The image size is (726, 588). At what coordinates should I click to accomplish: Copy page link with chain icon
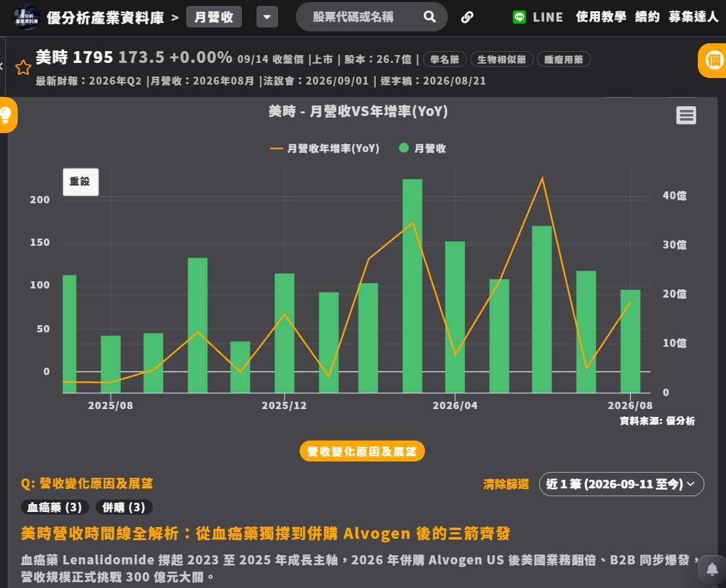click(467, 17)
